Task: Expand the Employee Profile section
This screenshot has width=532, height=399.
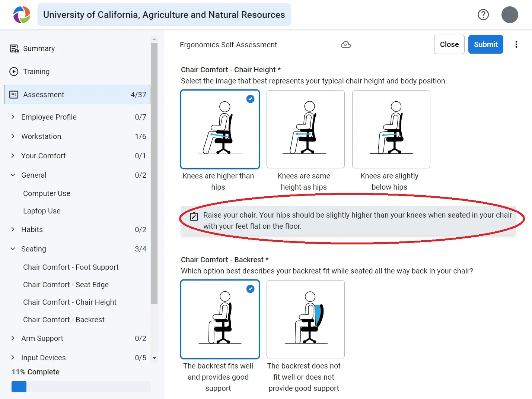Action: pyautogui.click(x=13, y=117)
